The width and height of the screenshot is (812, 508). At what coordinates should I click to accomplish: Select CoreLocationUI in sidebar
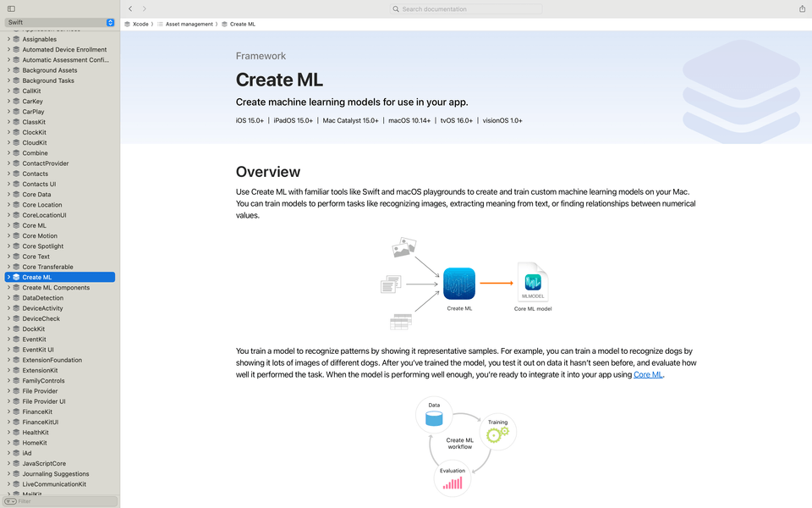44,216
